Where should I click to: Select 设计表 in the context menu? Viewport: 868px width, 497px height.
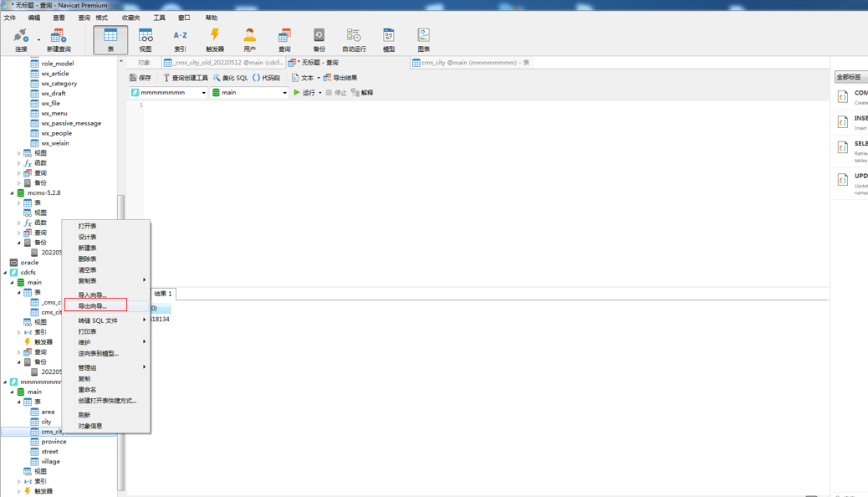(87, 237)
